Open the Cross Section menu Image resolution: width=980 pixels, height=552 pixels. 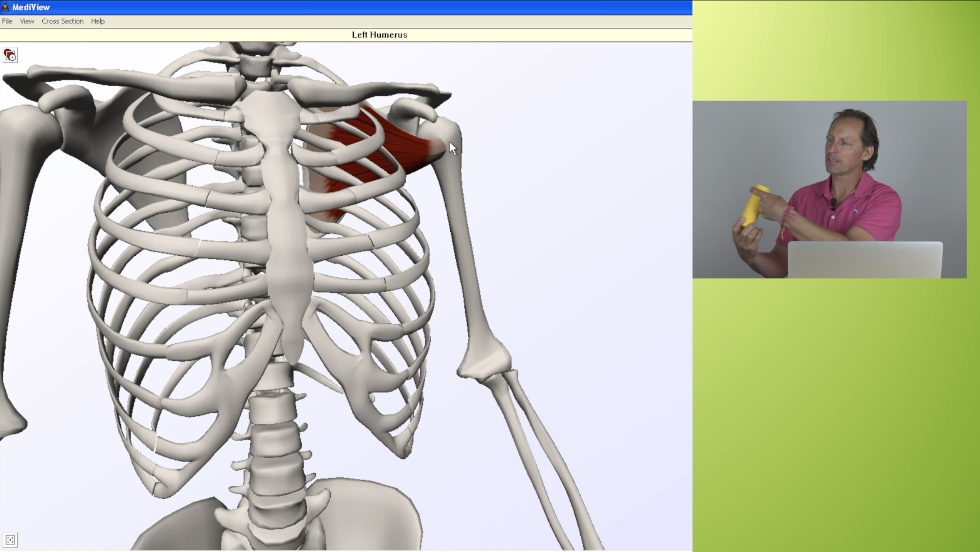tap(63, 21)
